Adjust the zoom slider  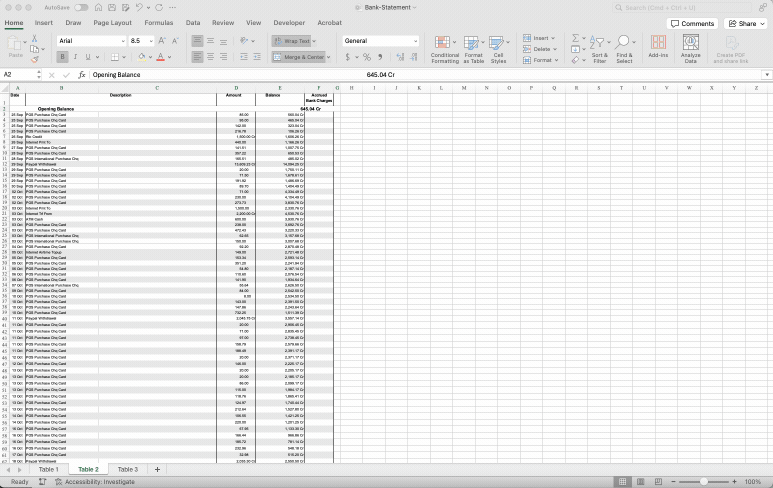coord(703,482)
